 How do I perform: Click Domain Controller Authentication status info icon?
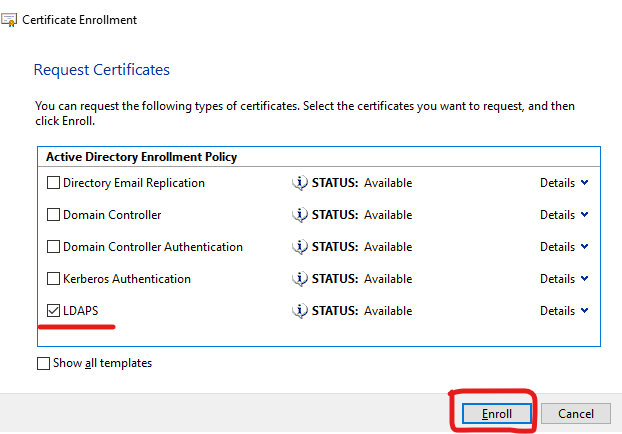pyautogui.click(x=298, y=247)
